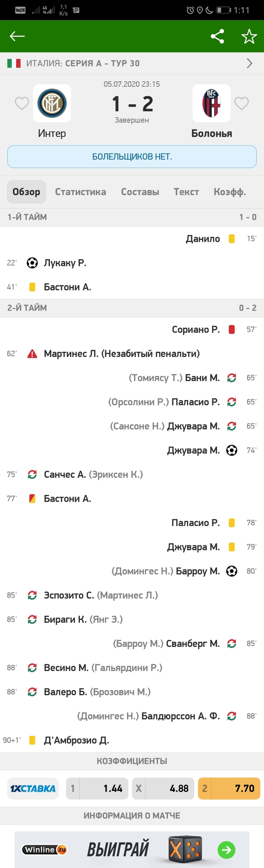The width and height of the screenshot is (264, 868).
Task: Share this match via share icon
Action: [x=217, y=36]
